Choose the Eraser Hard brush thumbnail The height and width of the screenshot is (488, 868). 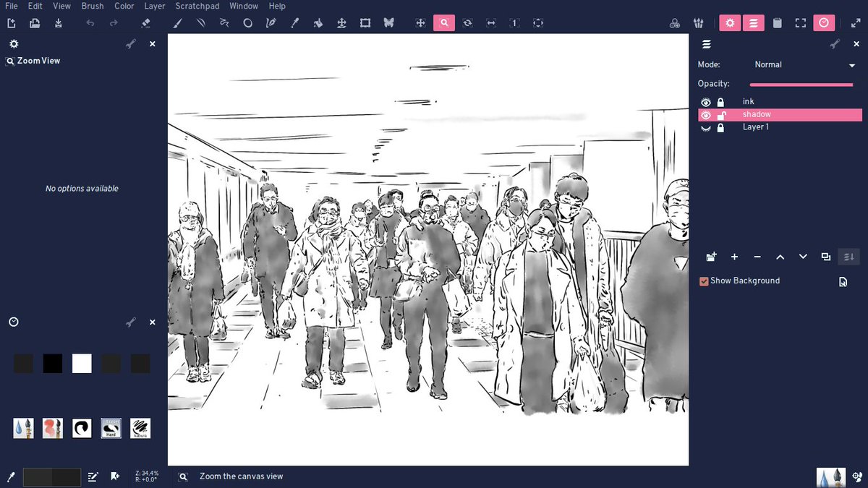(111, 428)
